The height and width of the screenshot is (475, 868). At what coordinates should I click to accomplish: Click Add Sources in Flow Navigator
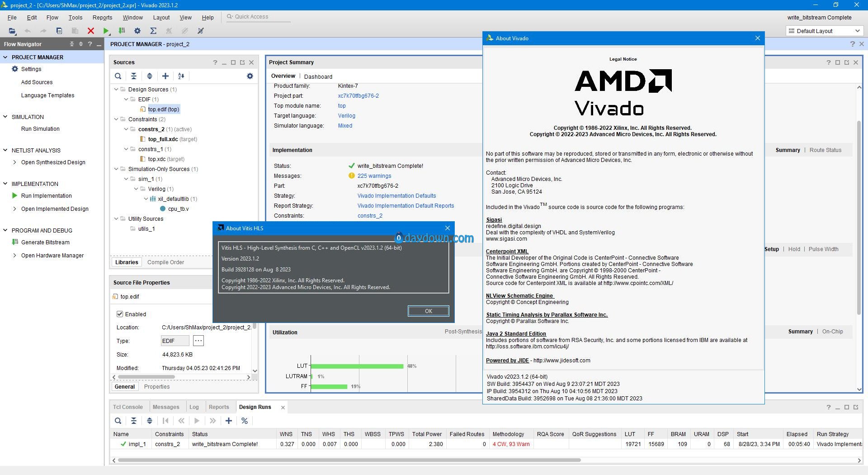click(x=37, y=82)
